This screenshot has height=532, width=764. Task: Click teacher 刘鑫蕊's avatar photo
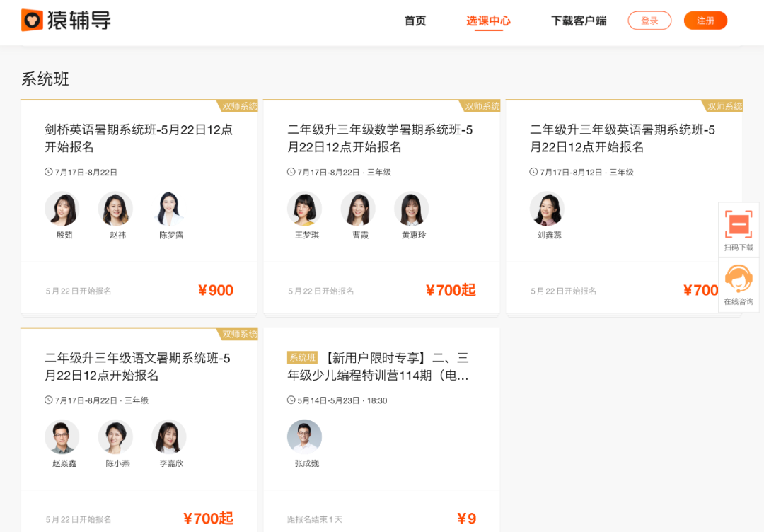[548, 208]
